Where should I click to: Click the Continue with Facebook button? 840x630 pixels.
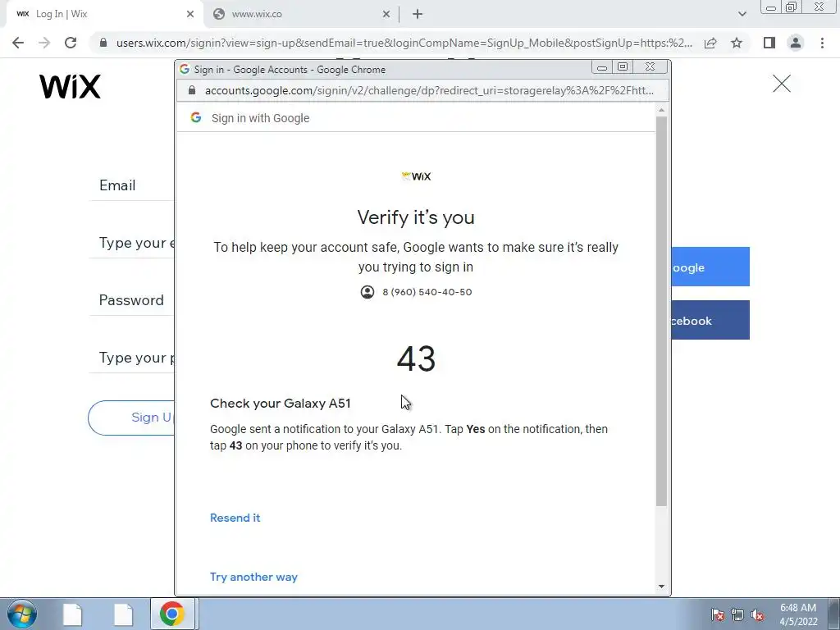(710, 320)
